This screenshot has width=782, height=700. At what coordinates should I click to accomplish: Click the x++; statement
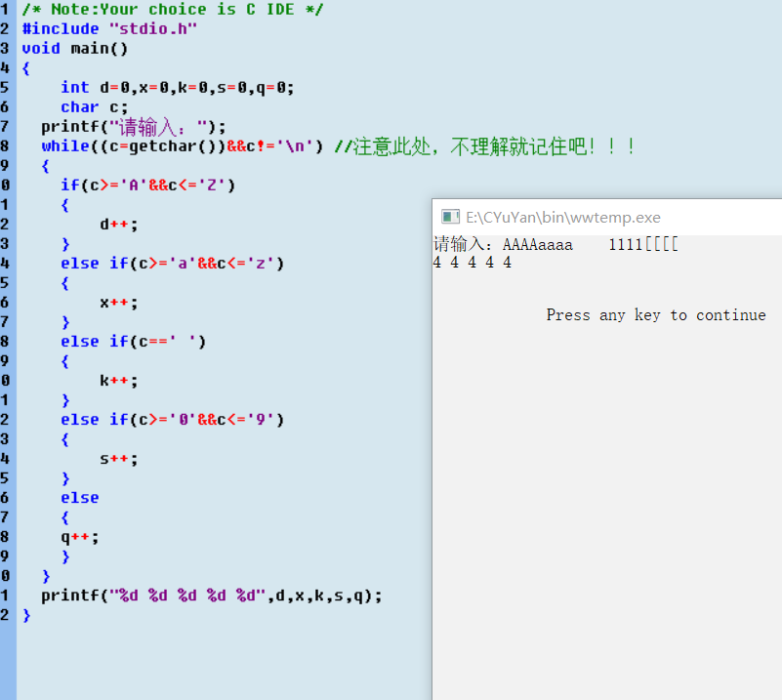(119, 303)
